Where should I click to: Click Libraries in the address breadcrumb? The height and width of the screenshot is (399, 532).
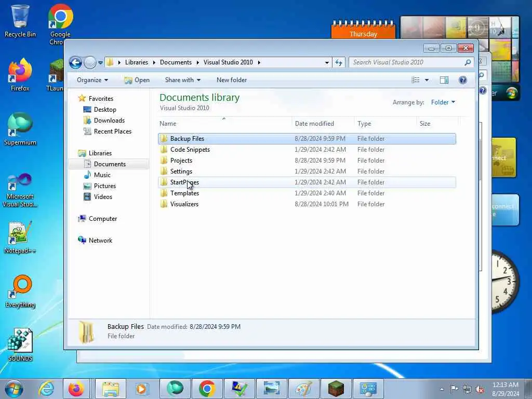click(x=137, y=62)
